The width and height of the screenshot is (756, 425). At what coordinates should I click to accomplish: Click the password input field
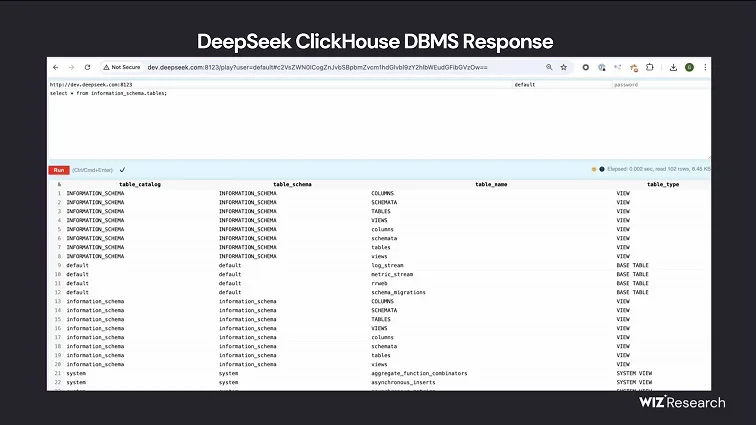(660, 85)
